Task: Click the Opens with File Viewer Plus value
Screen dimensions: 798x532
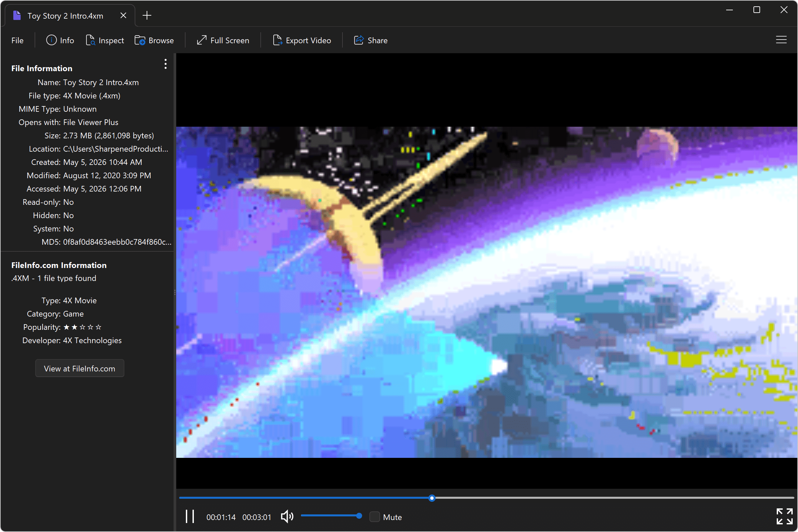Action: tap(90, 122)
